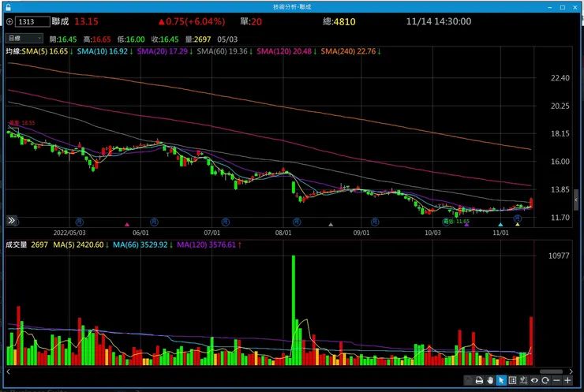The height and width of the screenshot is (392, 584).
Task: Click the SMA(5) 16.65 legend label
Action: pyautogui.click(x=45, y=51)
